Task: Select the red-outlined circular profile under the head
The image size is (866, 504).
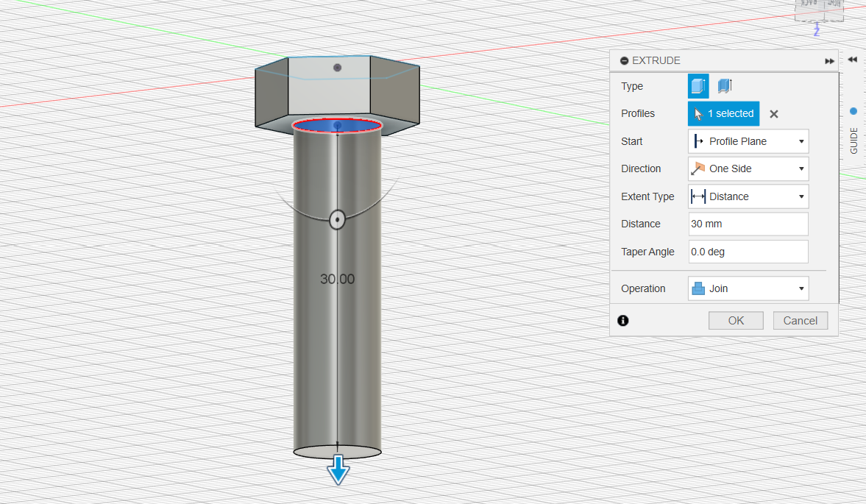Action: click(x=337, y=126)
